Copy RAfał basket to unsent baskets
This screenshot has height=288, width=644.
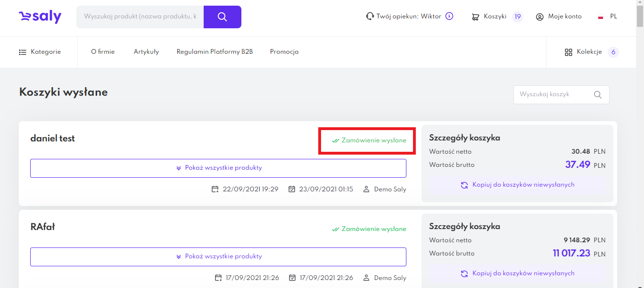[x=517, y=274]
